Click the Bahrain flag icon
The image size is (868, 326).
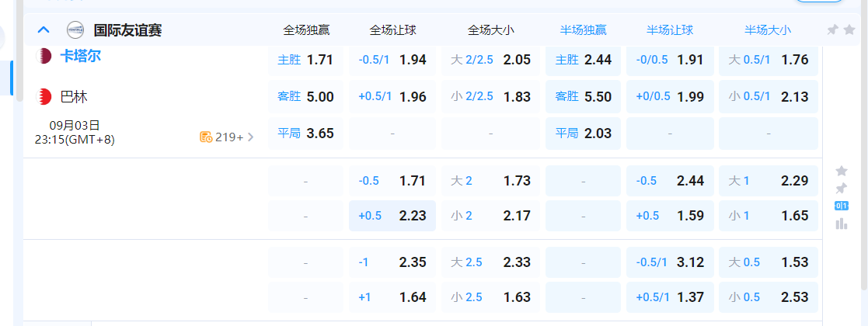[45, 97]
